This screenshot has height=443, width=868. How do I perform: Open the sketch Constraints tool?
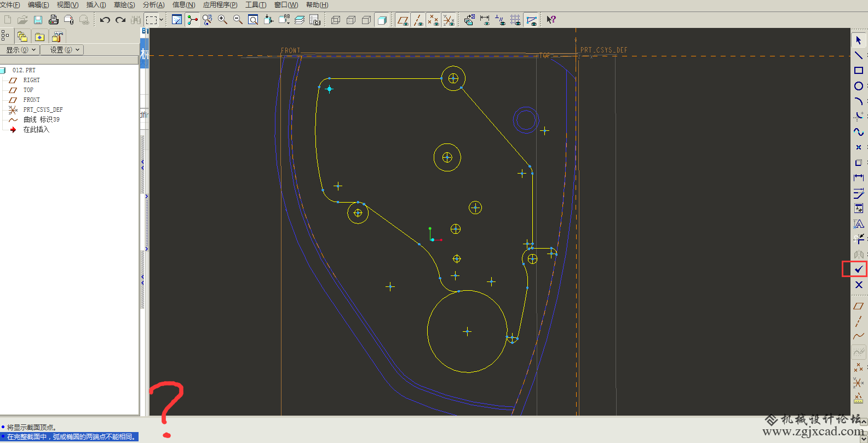pos(858,209)
